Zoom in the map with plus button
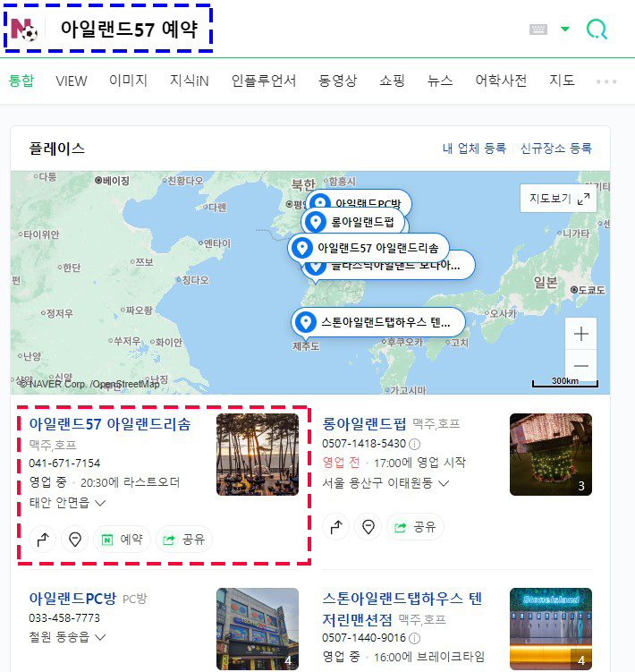 pos(580,334)
